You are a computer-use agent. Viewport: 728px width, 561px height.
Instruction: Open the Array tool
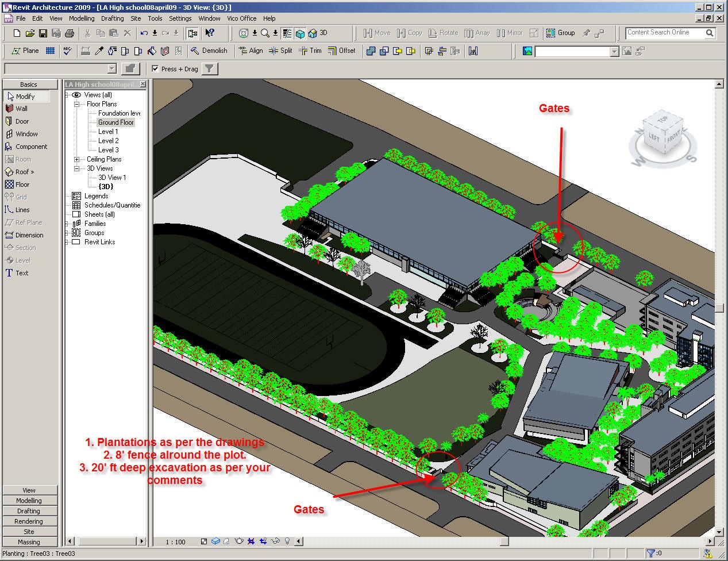pos(477,33)
